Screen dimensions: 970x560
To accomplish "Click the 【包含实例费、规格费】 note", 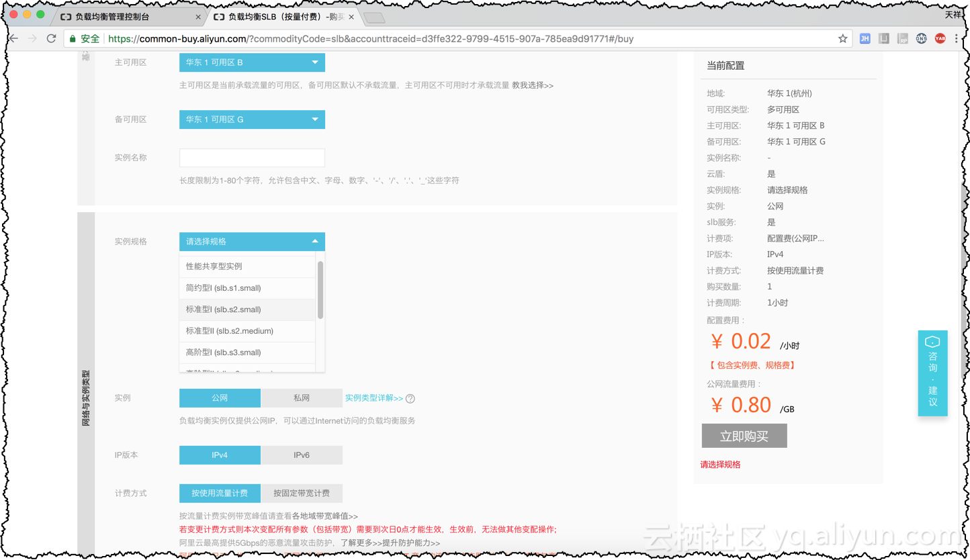I will (753, 365).
